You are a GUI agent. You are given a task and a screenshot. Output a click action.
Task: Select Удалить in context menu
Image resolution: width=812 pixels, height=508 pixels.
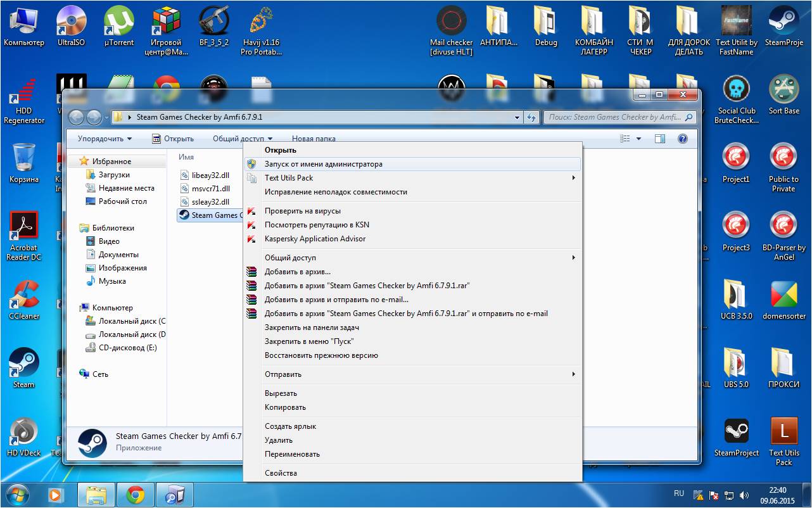click(x=412, y=440)
